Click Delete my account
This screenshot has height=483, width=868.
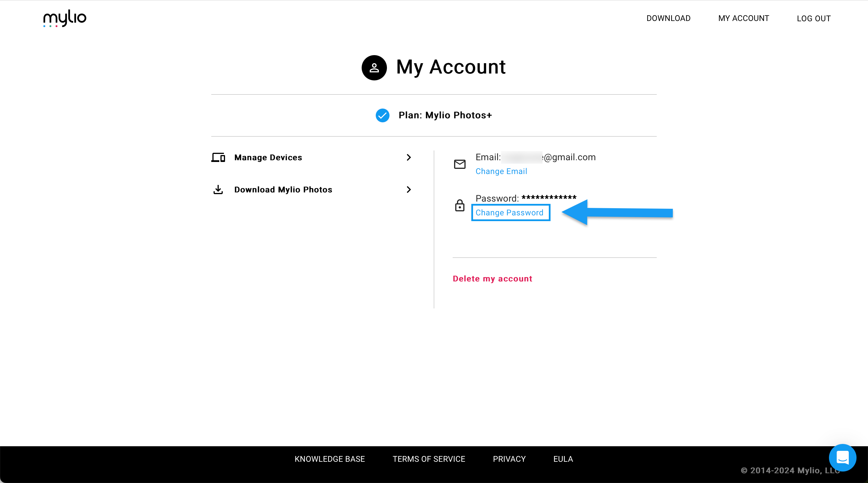492,279
